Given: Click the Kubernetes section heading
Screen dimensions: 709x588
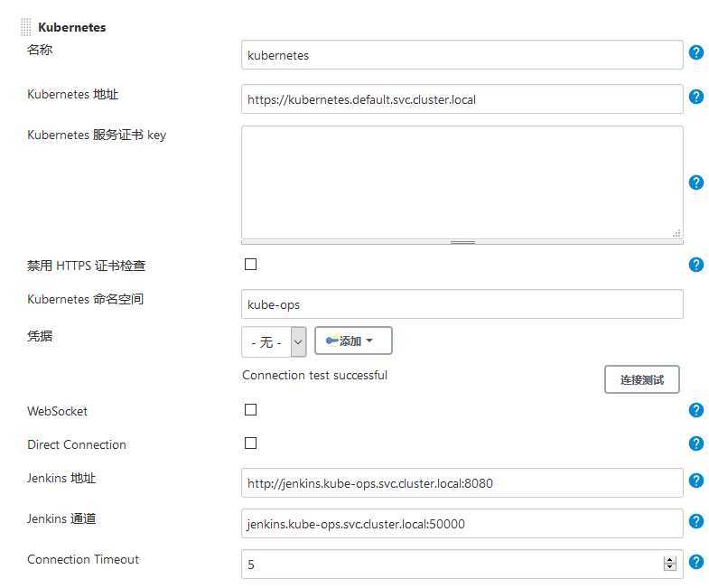Looking at the screenshot, I should pos(72,27).
